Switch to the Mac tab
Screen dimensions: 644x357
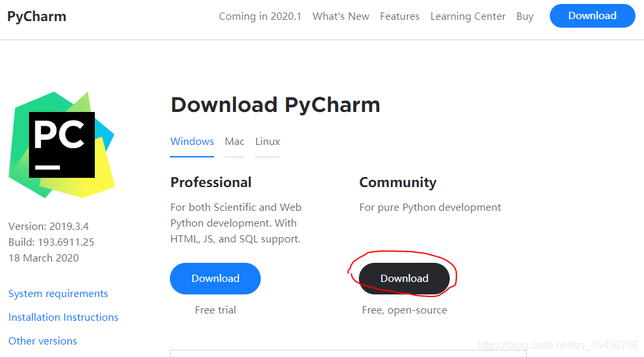[x=234, y=142]
